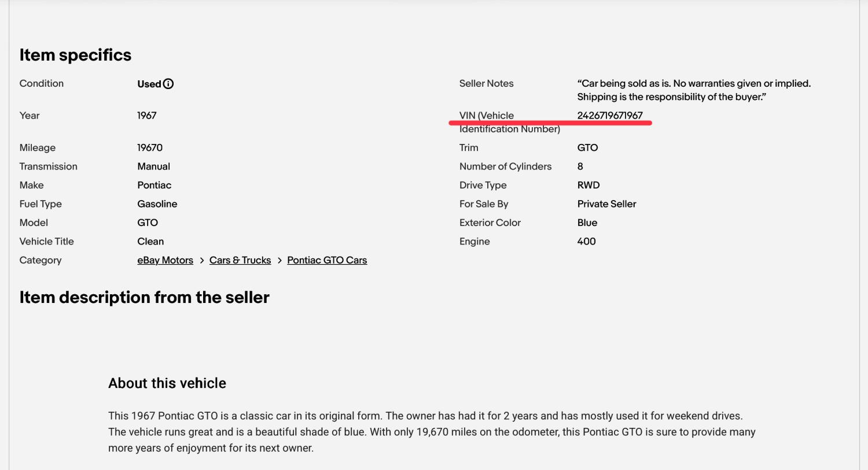Screen dimensions: 868x470
Task: Click the Pontiac make value
Action: point(154,185)
